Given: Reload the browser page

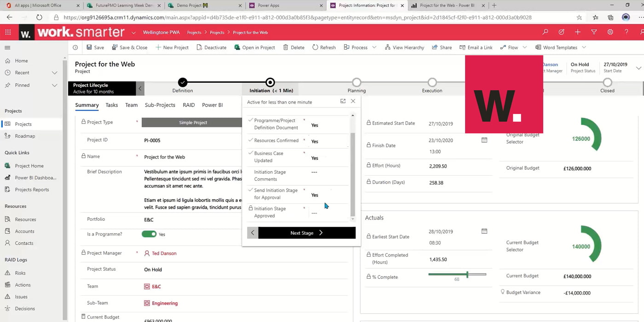Looking at the screenshot, I should coord(39,17).
